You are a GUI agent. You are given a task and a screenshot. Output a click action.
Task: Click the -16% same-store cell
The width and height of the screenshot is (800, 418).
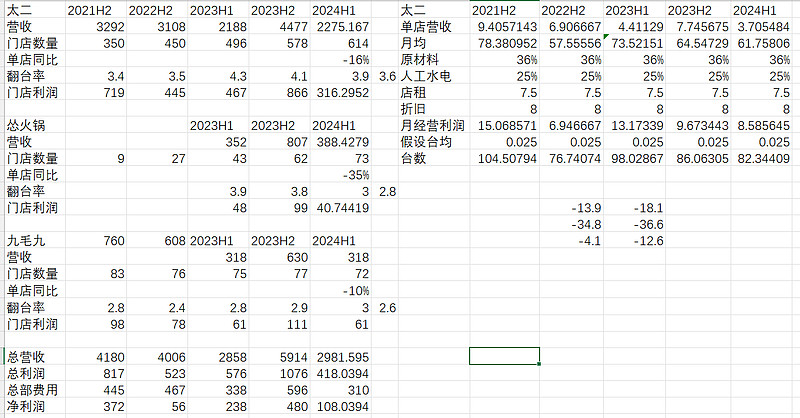341,60
